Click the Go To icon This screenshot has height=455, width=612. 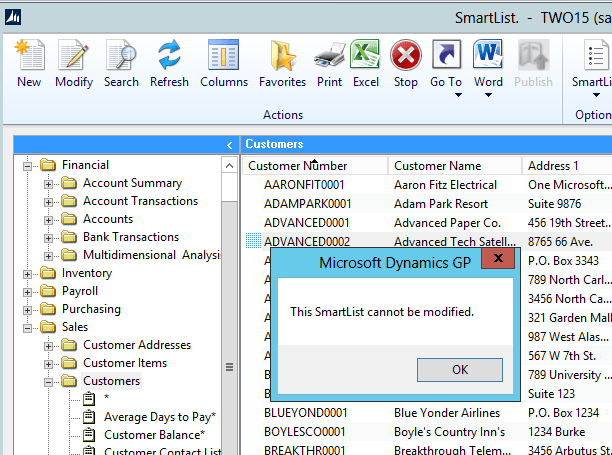point(446,55)
